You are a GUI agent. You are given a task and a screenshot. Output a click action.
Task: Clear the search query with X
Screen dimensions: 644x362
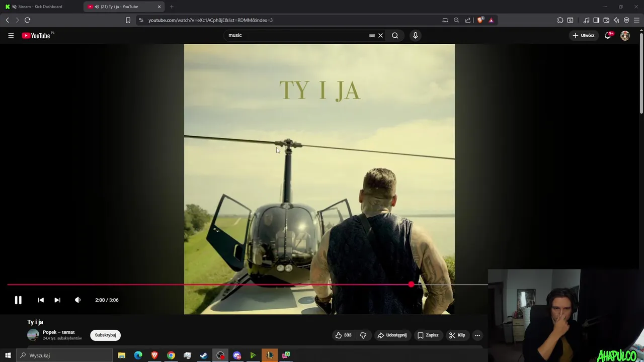tap(380, 36)
